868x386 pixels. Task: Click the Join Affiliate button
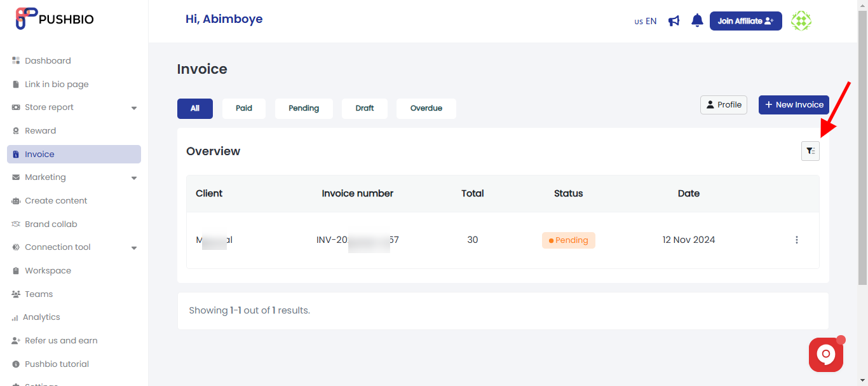(745, 20)
